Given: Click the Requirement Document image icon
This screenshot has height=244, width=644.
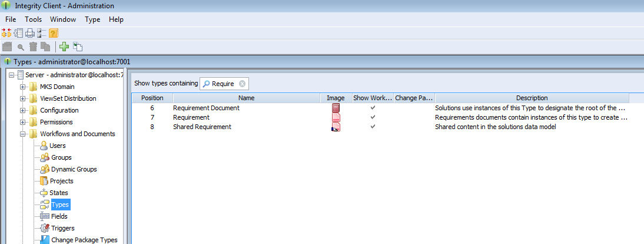Looking at the screenshot, I should coord(336,108).
